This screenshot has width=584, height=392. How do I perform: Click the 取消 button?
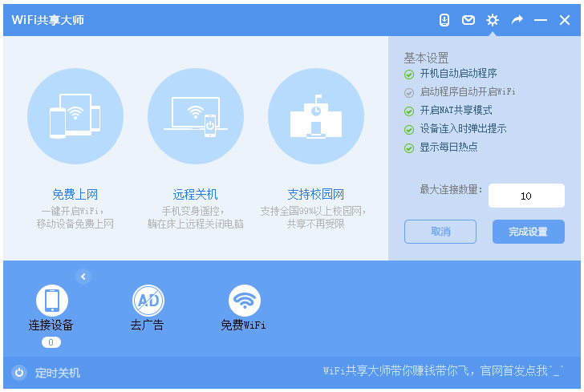(440, 232)
